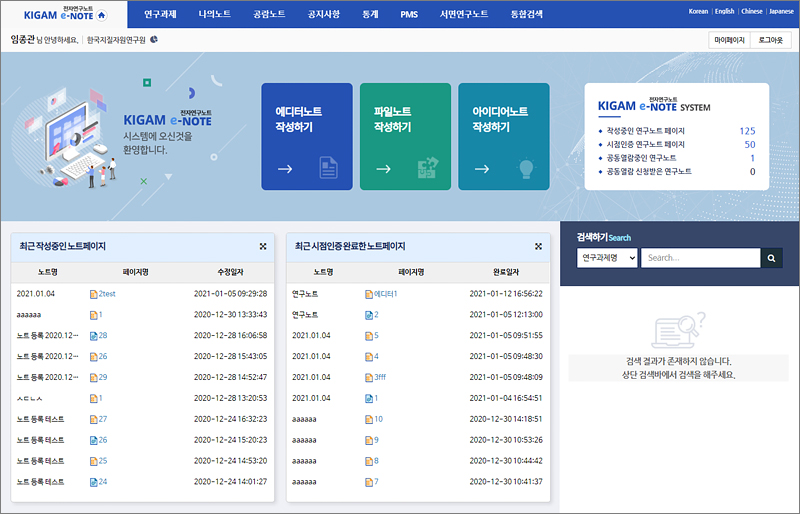Click the lightbulb icon on 아이디어노트 작성하기 tile
This screenshot has height=514, width=800.
tap(527, 168)
